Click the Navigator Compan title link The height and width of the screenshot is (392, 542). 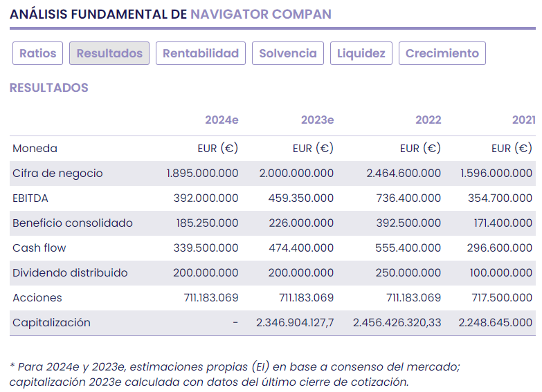point(261,14)
